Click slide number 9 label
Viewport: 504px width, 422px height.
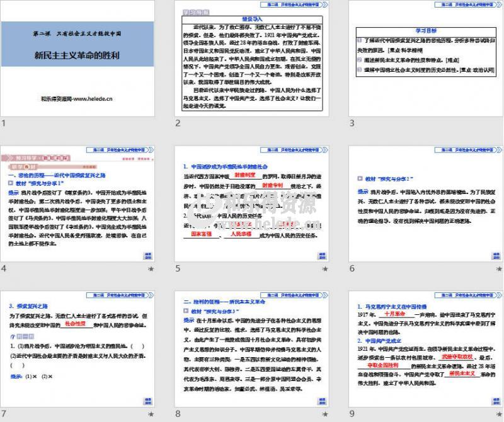pyautogui.click(x=352, y=414)
